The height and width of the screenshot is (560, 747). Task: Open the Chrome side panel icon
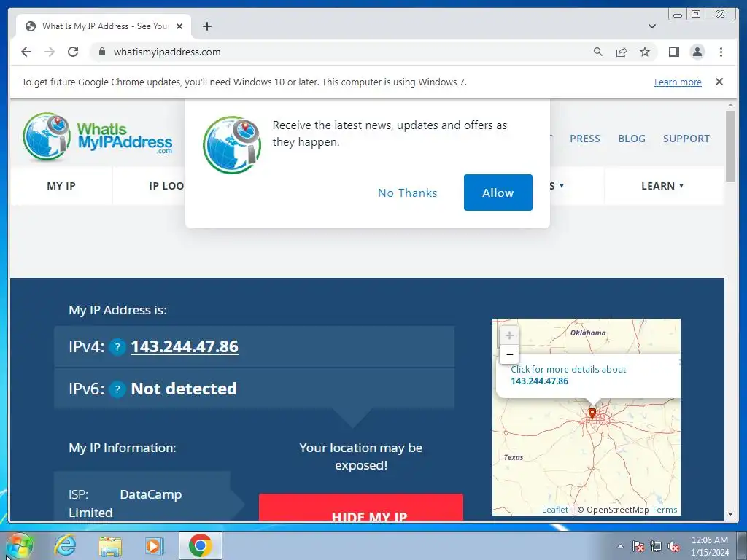(x=673, y=52)
